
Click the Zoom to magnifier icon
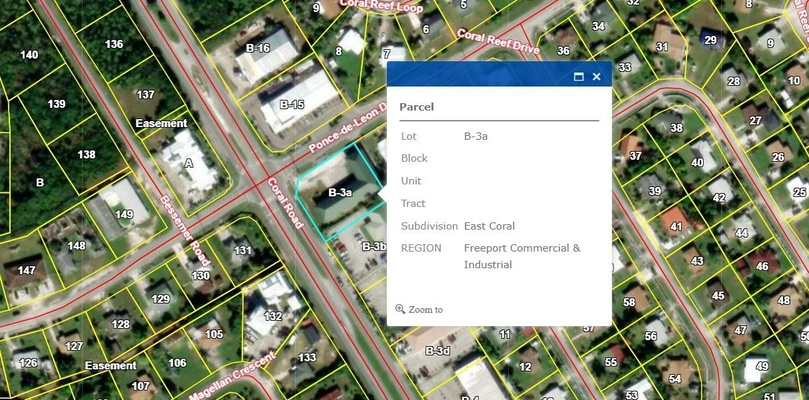400,310
